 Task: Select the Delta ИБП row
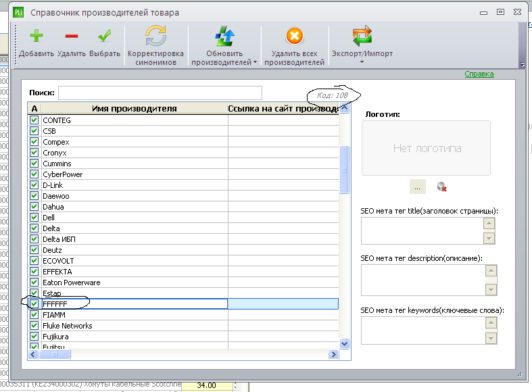(183, 239)
